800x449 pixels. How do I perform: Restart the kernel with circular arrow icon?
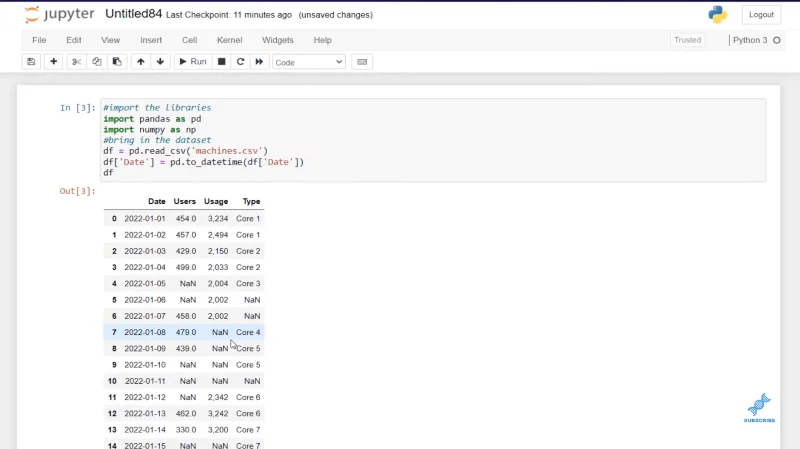tap(240, 62)
